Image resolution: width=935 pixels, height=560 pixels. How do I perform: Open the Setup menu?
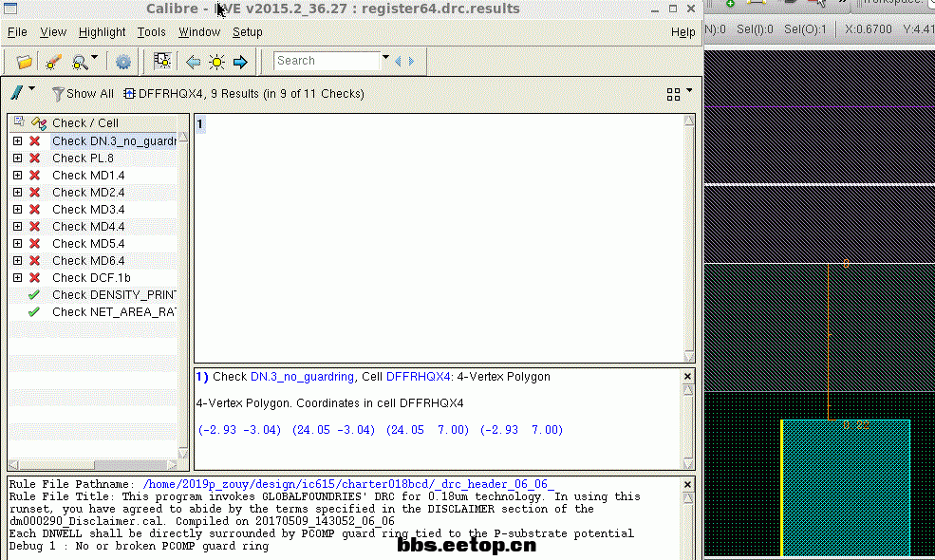[248, 32]
